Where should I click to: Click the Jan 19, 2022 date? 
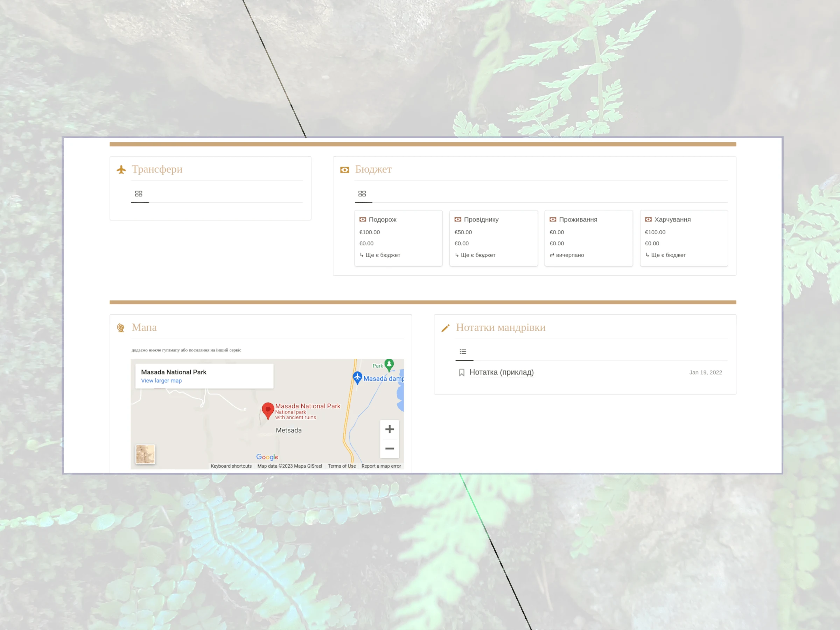click(706, 372)
